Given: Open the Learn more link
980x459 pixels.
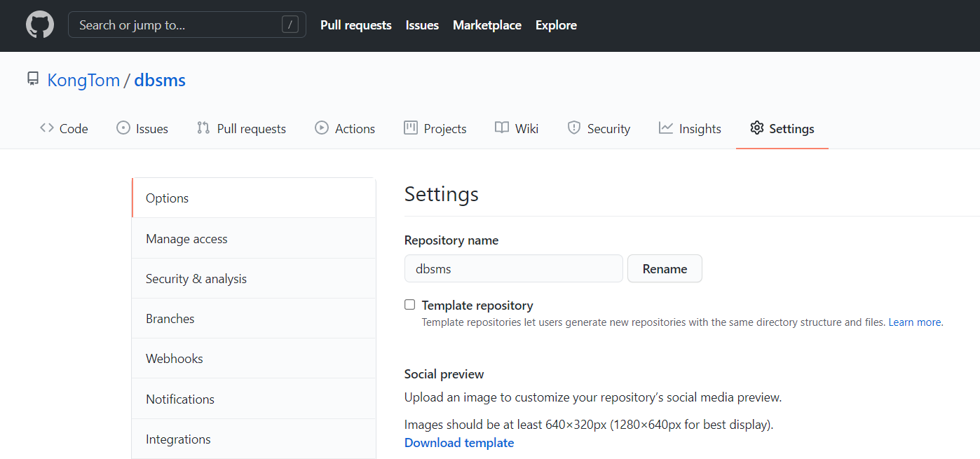Looking at the screenshot, I should [916, 322].
